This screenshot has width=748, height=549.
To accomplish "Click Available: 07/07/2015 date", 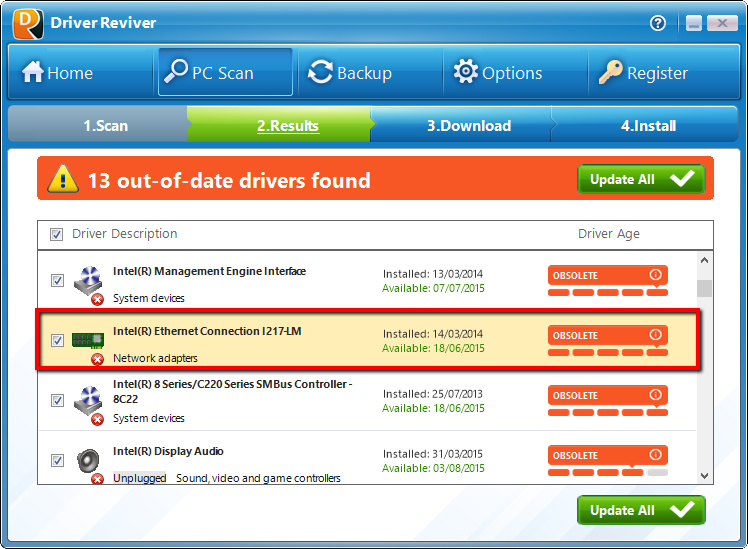I will 433,288.
